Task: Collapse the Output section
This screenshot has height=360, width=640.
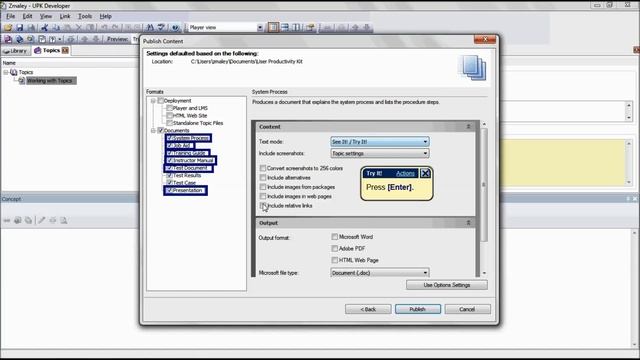Action: pyautogui.click(x=468, y=223)
